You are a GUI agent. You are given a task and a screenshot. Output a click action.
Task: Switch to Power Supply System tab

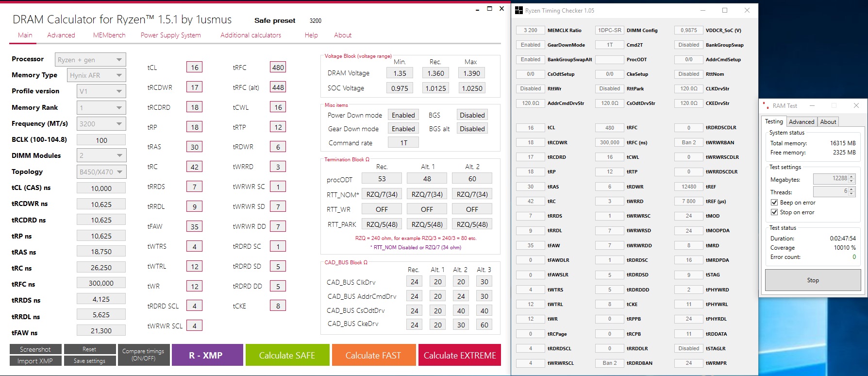170,35
